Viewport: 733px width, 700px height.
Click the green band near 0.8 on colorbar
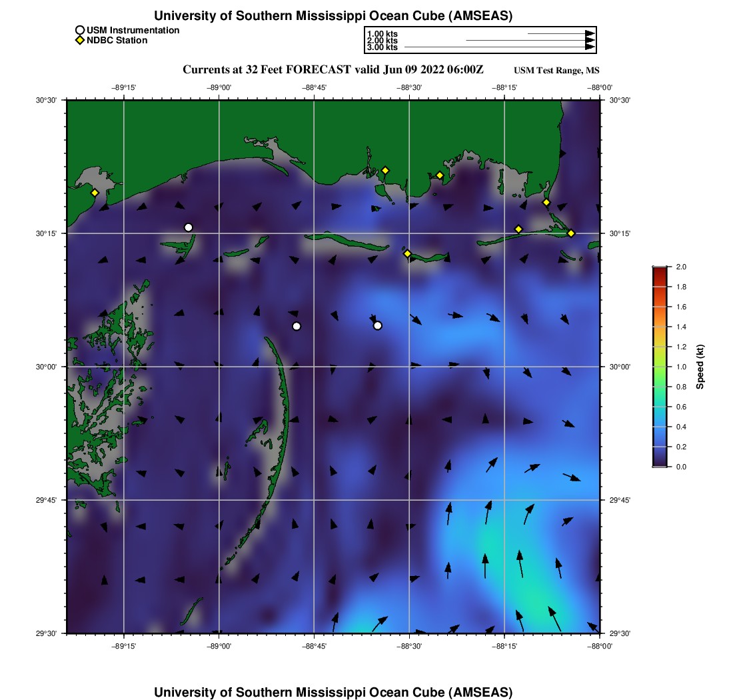click(660, 387)
